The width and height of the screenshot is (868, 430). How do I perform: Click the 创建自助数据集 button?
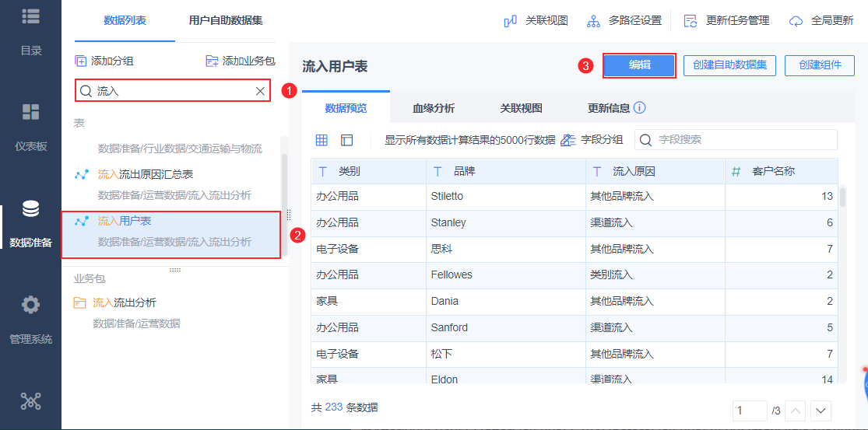point(729,65)
